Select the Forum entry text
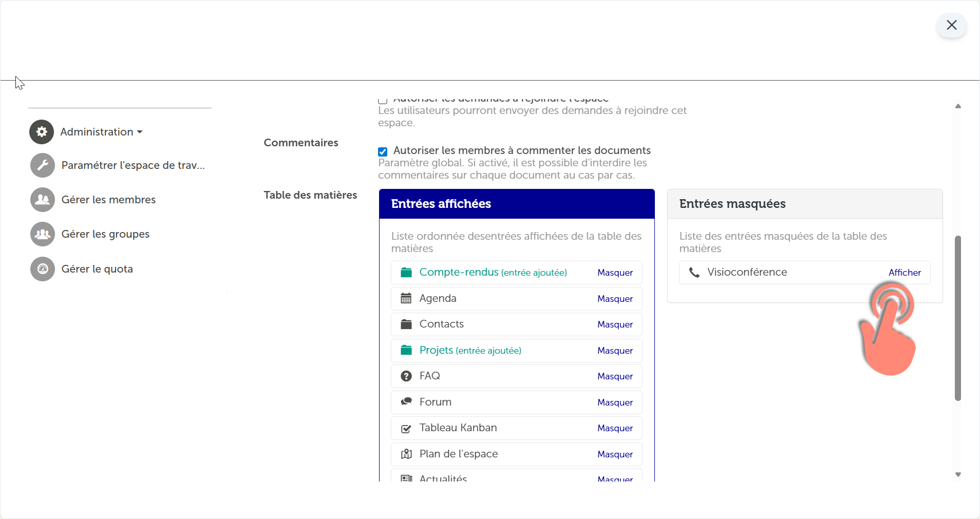The height and width of the screenshot is (519, 980). [435, 402]
